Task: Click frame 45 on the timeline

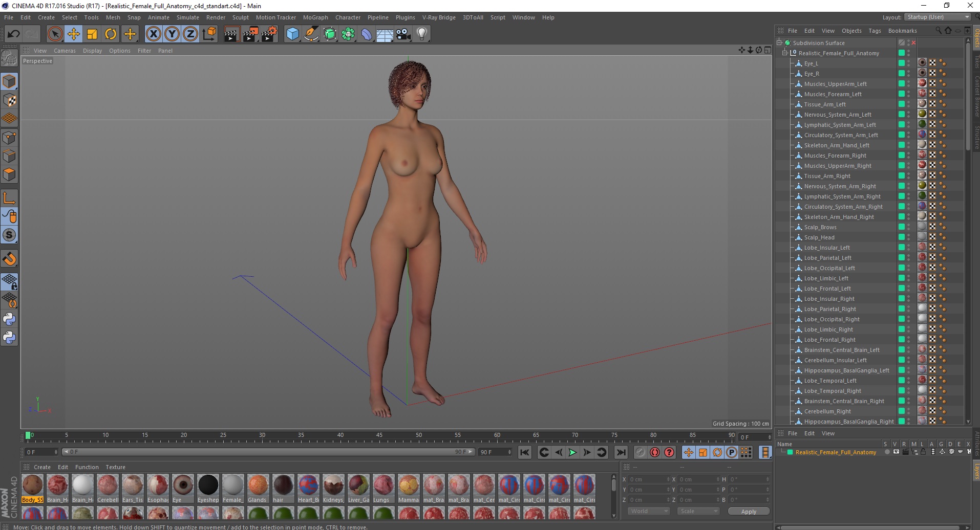Action: 379,436
